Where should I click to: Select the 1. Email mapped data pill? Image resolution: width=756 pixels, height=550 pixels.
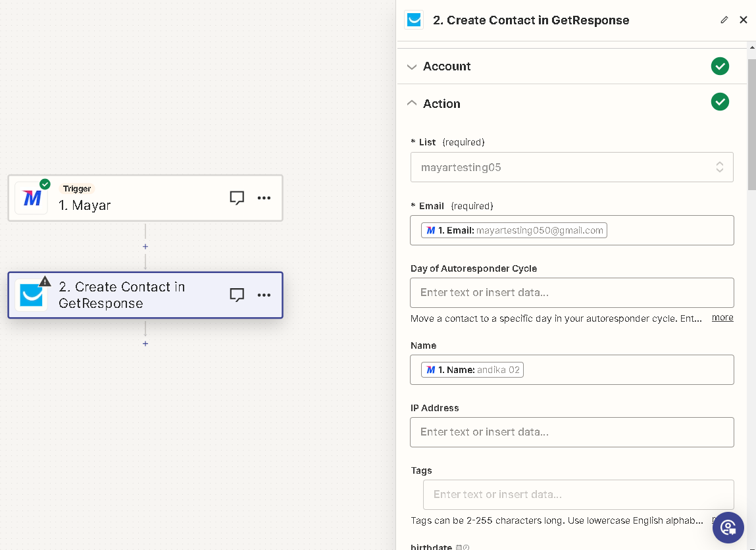pyautogui.click(x=514, y=230)
